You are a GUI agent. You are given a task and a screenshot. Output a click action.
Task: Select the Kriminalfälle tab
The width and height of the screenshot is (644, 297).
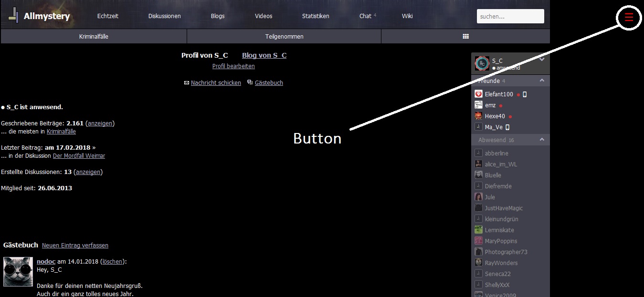point(94,36)
